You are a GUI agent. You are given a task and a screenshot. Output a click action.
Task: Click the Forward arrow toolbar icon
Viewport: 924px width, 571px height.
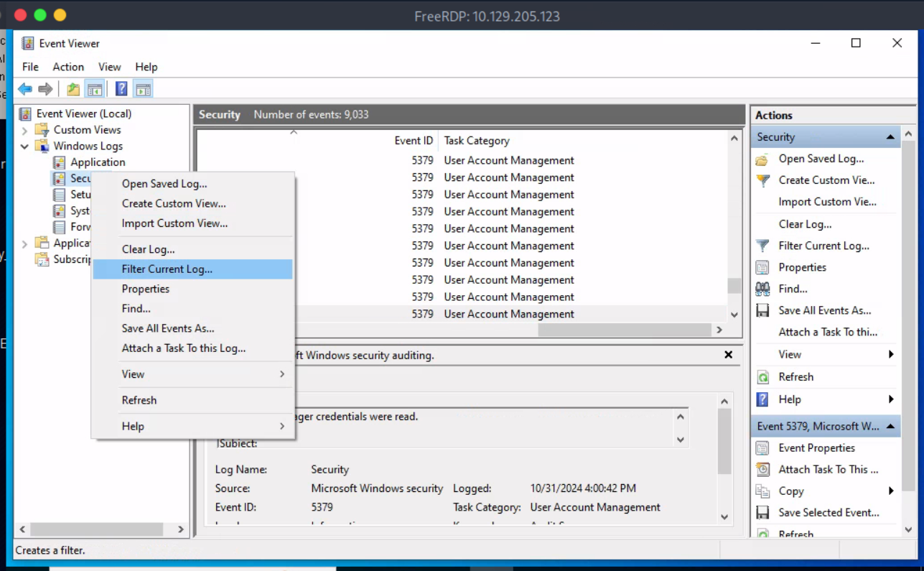click(45, 89)
